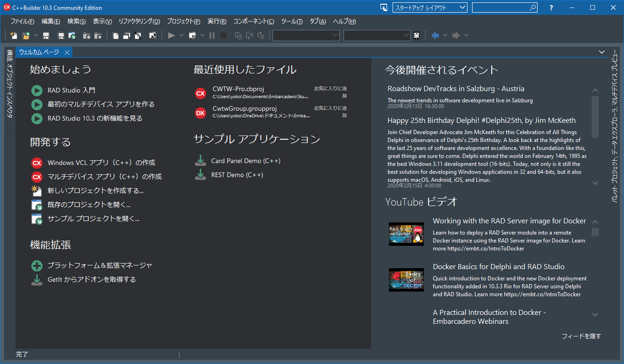
Task: Click the blue Back arrow icon
Action: pyautogui.click(x=435, y=36)
